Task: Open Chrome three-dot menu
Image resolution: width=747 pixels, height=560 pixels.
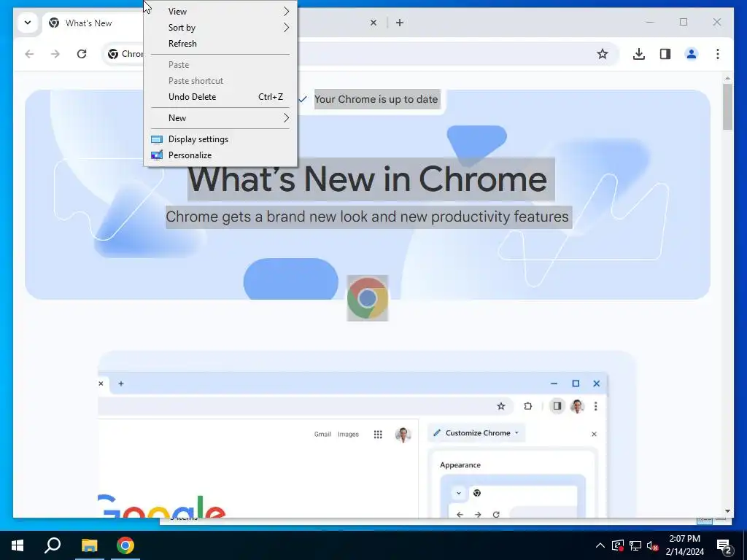Action: tap(718, 54)
